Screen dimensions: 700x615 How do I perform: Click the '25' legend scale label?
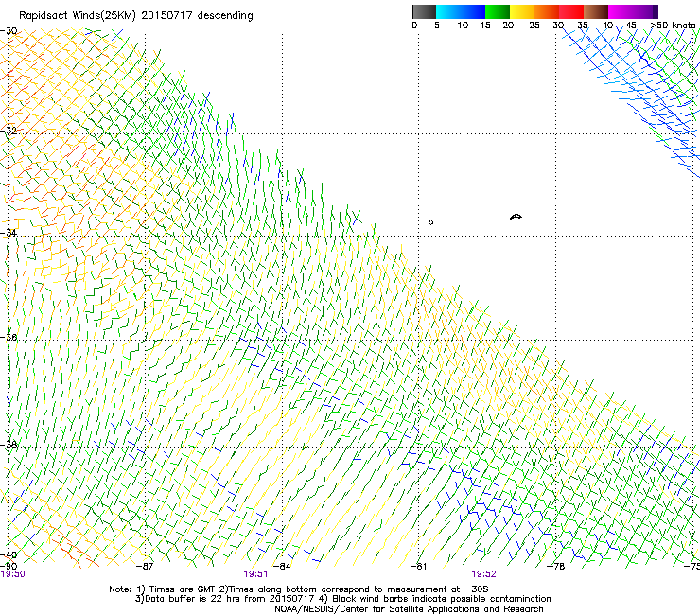point(534,26)
